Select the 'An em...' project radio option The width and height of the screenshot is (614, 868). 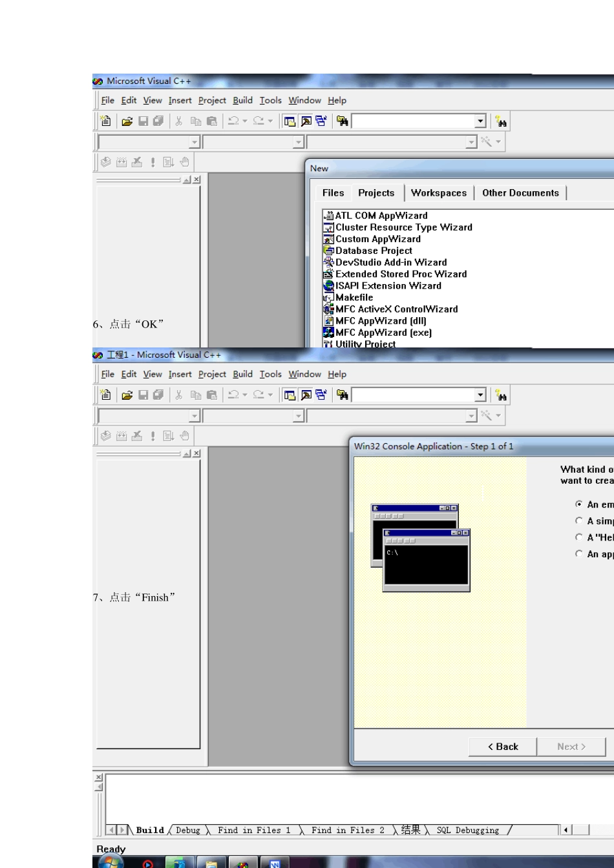click(x=579, y=504)
